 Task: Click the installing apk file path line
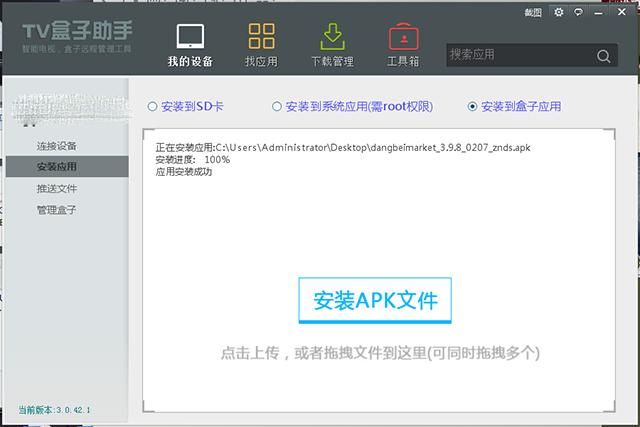pos(343,147)
